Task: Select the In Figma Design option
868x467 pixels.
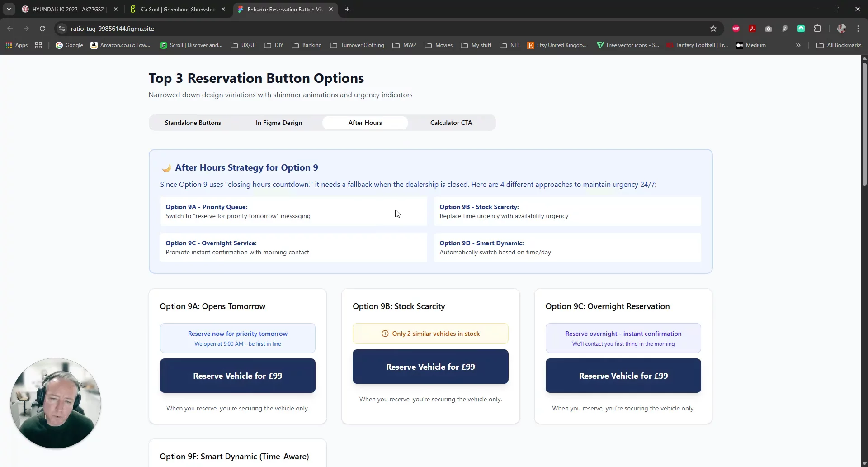Action: coord(278,123)
